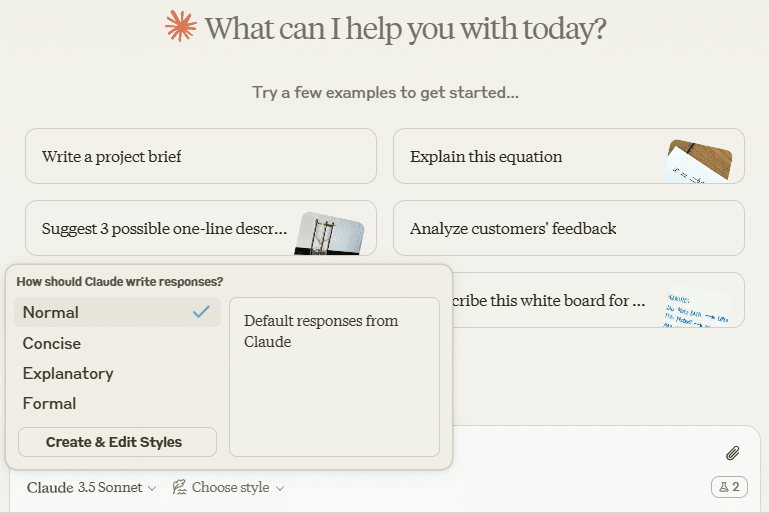Open Create & Edit Styles
Screen dimensions: 769x513
(117, 442)
